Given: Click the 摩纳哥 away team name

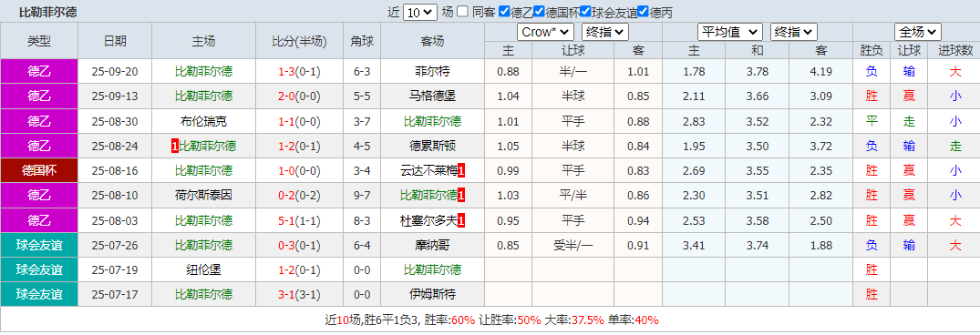Looking at the screenshot, I should tap(432, 245).
